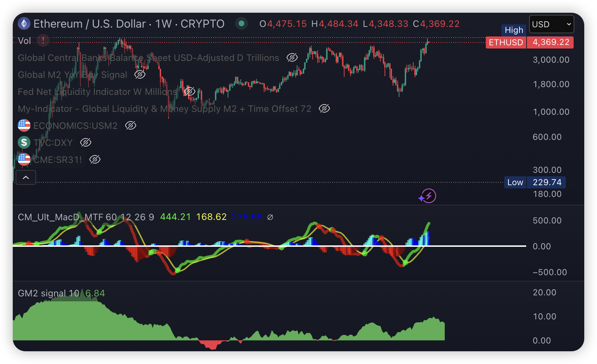Image resolution: width=597 pixels, height=364 pixels.
Task: Click the Ethereum / U.S. Dollar symbol title
Action: coord(129,24)
